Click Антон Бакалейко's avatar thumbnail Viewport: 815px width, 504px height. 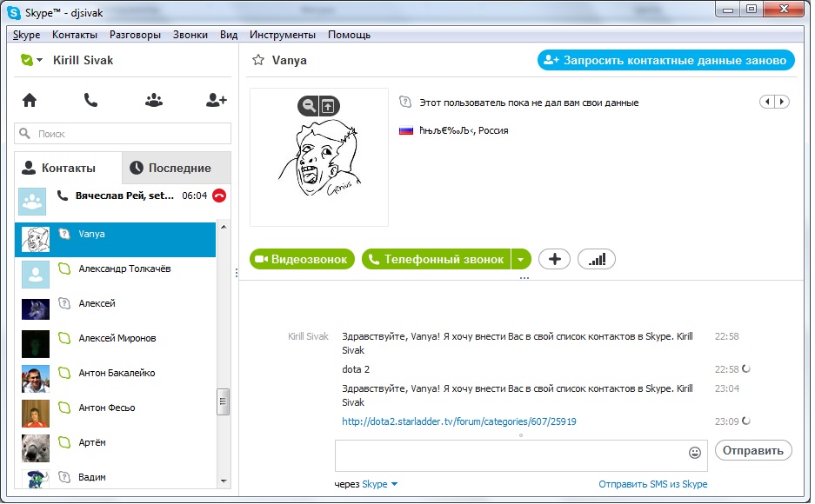click(x=36, y=379)
